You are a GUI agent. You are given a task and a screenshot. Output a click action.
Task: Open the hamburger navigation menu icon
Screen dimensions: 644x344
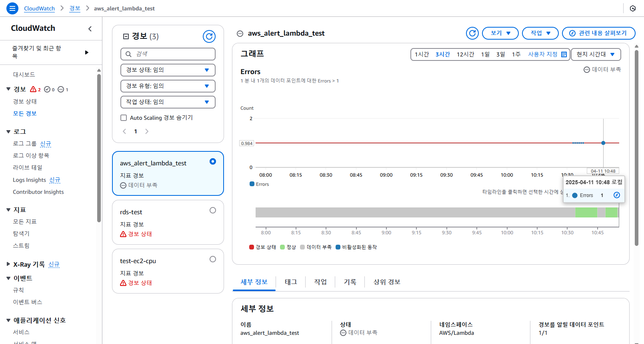(x=12, y=8)
